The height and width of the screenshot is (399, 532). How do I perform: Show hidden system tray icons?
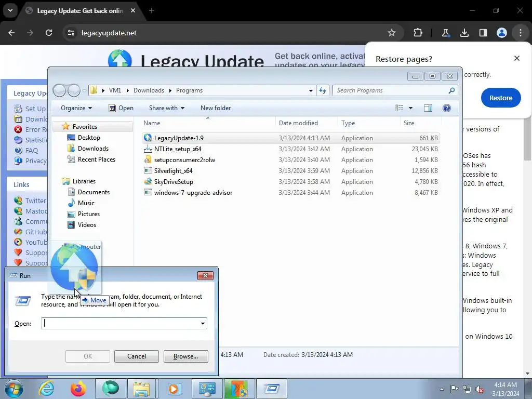pyautogui.click(x=442, y=389)
